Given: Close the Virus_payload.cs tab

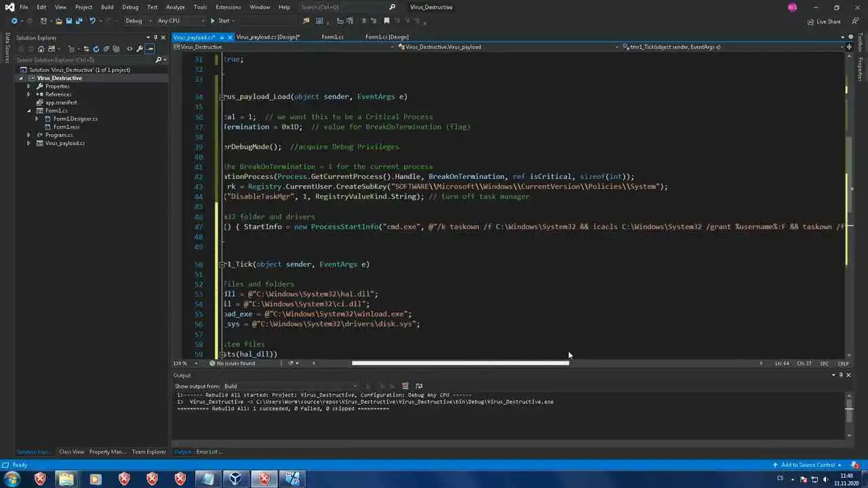Looking at the screenshot, I should pyautogui.click(x=230, y=37).
